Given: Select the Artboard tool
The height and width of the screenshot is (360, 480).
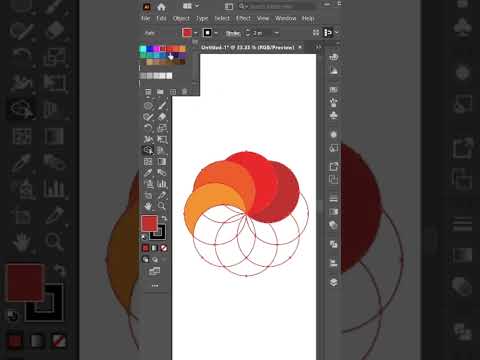Looking at the screenshot, I should click(148, 195).
